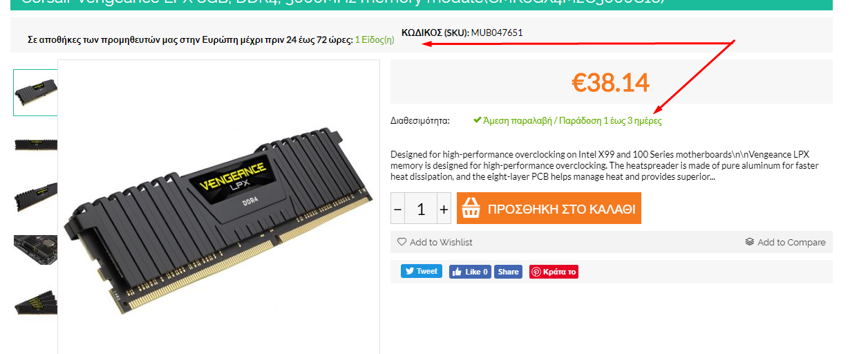The height and width of the screenshot is (354, 868).
Task: Increase quantity with the plus button
Action: pyautogui.click(x=444, y=209)
